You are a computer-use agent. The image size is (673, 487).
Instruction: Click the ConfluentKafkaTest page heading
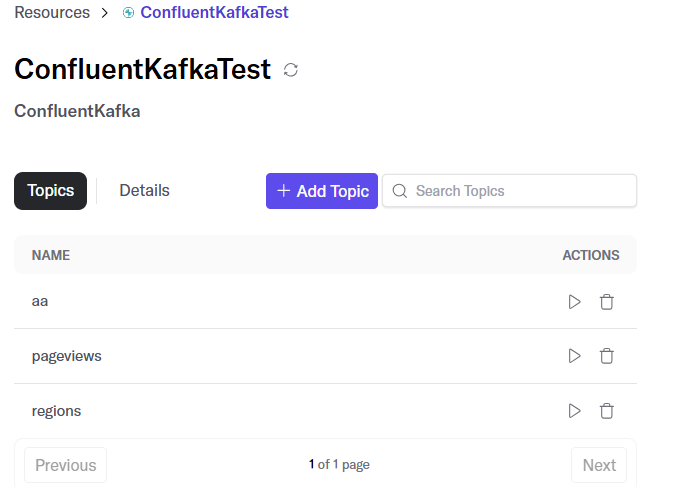coord(142,69)
